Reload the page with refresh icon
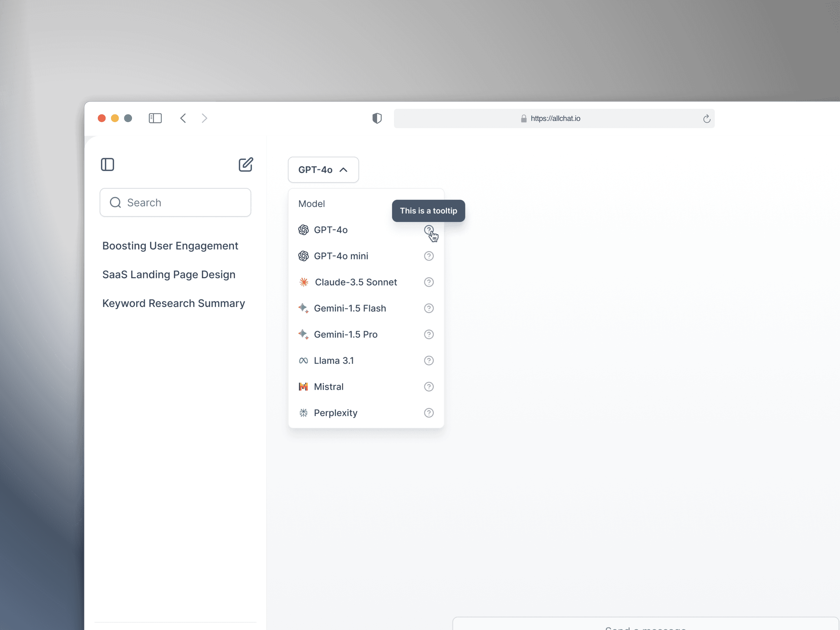The width and height of the screenshot is (840, 630). (x=706, y=119)
